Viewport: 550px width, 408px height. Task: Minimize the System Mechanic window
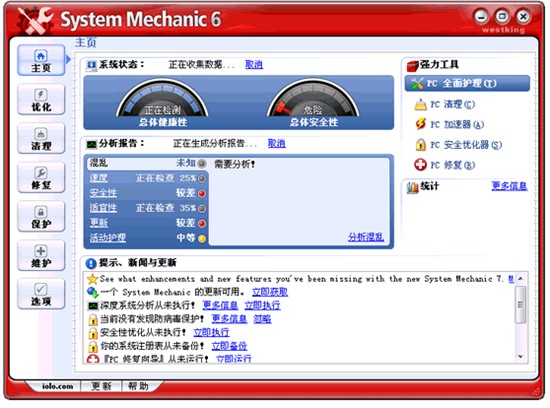click(x=481, y=16)
